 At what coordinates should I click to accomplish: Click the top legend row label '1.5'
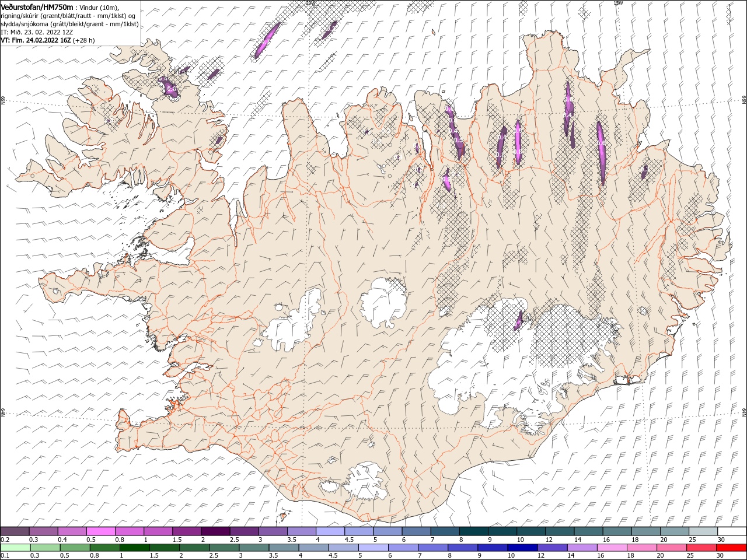point(177,540)
